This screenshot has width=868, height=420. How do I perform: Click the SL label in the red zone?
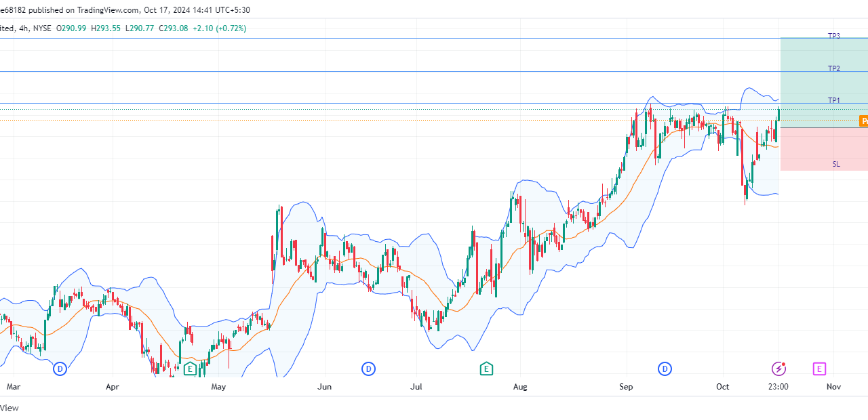(x=836, y=165)
